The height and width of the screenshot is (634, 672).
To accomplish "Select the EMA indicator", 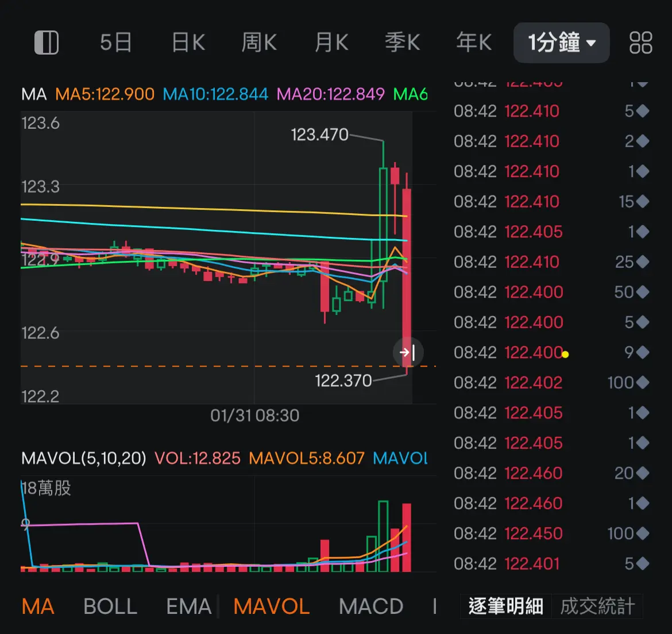I will tap(188, 606).
